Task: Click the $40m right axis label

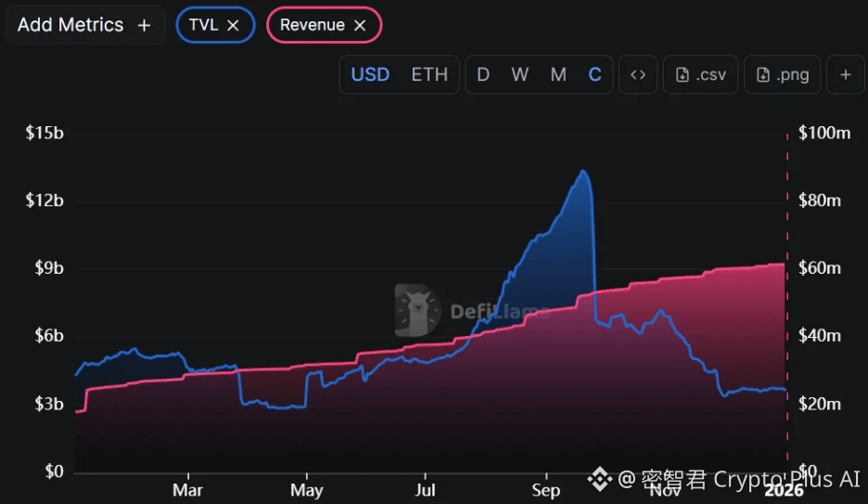Action: click(819, 336)
